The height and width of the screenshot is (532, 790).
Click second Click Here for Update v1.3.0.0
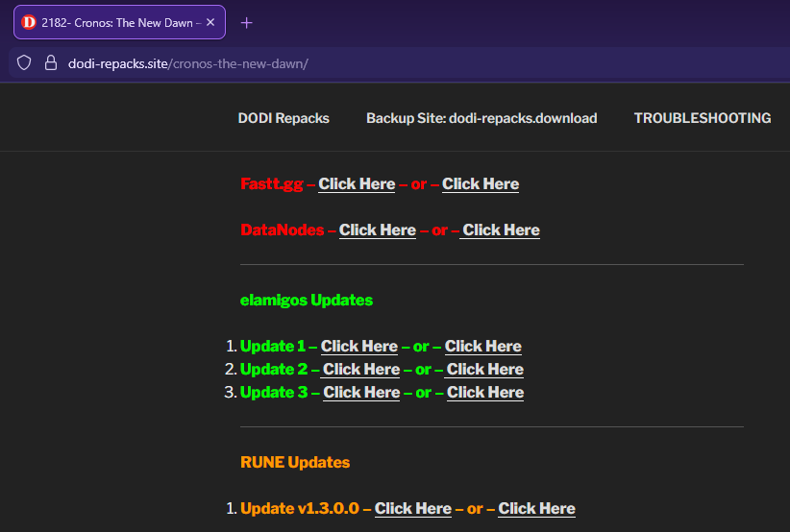[x=537, y=509]
